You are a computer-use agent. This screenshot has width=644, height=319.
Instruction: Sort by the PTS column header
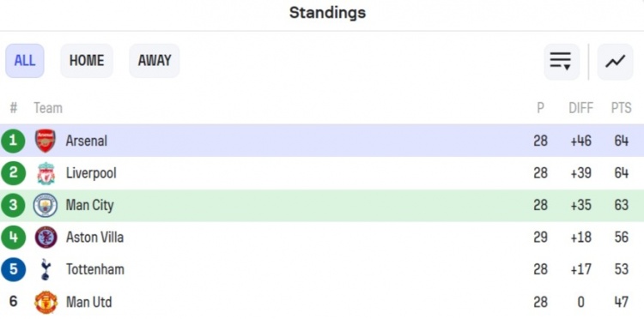coord(621,108)
